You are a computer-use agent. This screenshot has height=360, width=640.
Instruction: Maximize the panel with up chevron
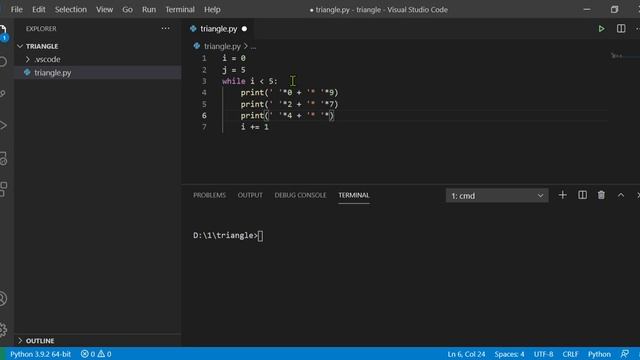point(621,195)
